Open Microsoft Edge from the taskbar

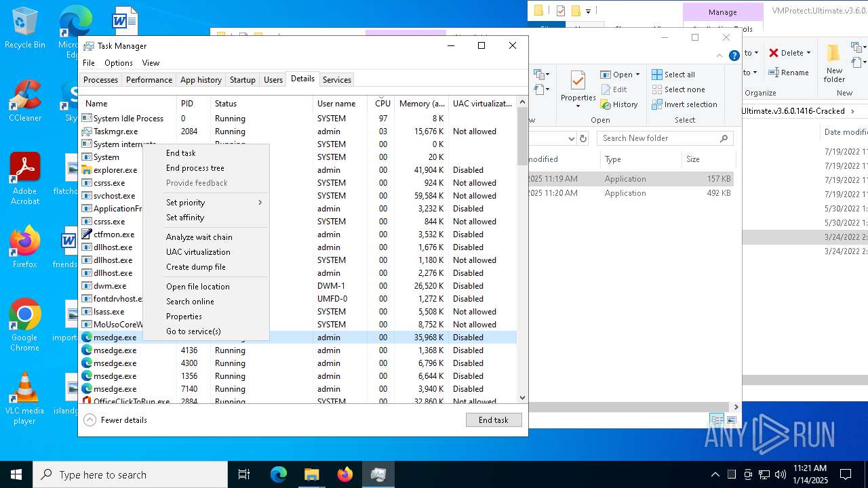[x=279, y=474]
